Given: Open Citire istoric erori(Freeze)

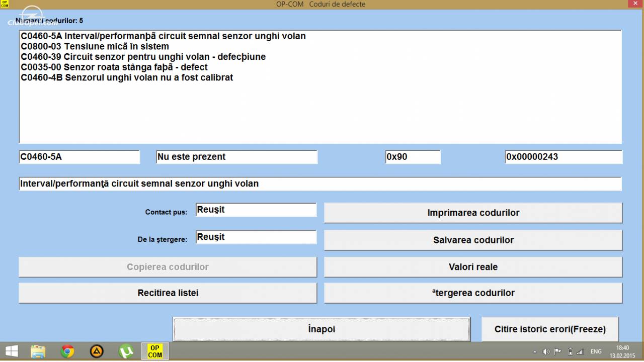Looking at the screenshot, I should pos(550,329).
